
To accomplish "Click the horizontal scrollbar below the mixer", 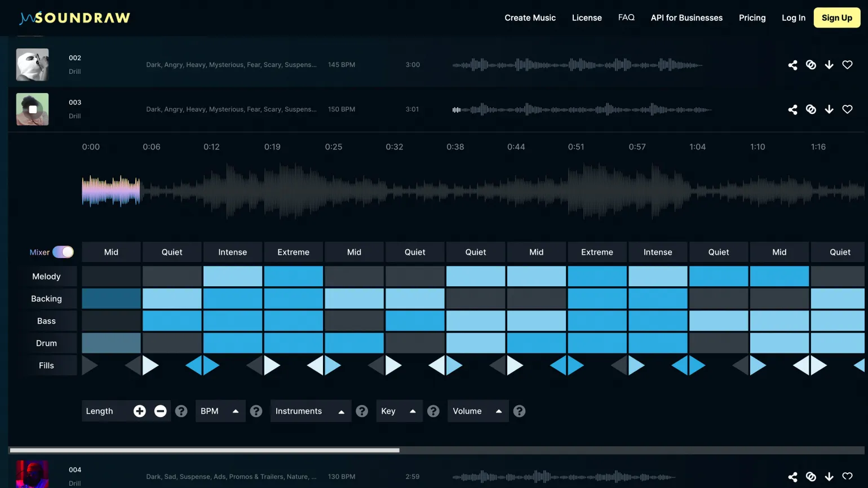I will (x=205, y=450).
